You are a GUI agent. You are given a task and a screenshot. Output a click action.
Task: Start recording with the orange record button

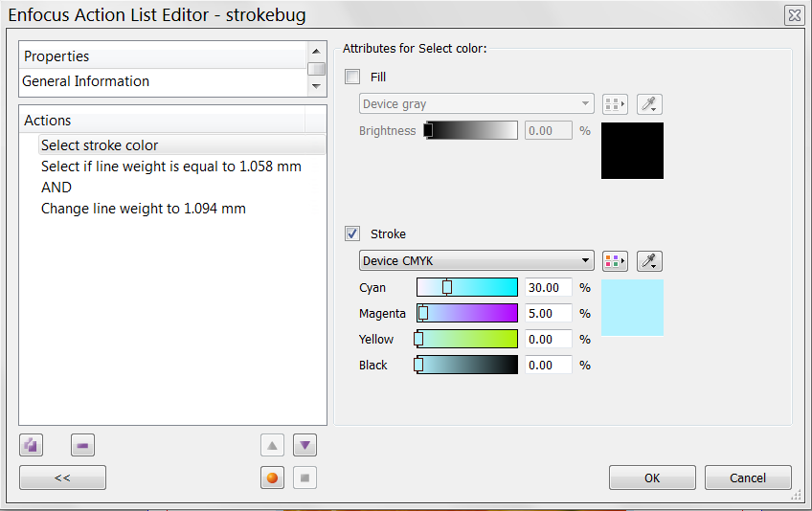272,478
